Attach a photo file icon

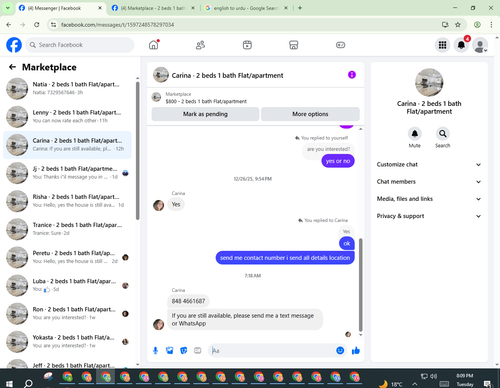tap(170, 350)
